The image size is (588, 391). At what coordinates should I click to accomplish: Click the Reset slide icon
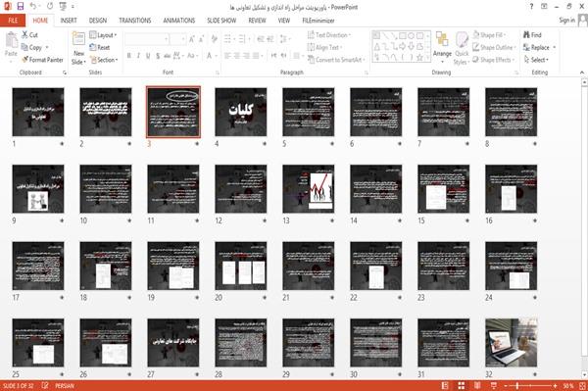[x=93, y=47]
